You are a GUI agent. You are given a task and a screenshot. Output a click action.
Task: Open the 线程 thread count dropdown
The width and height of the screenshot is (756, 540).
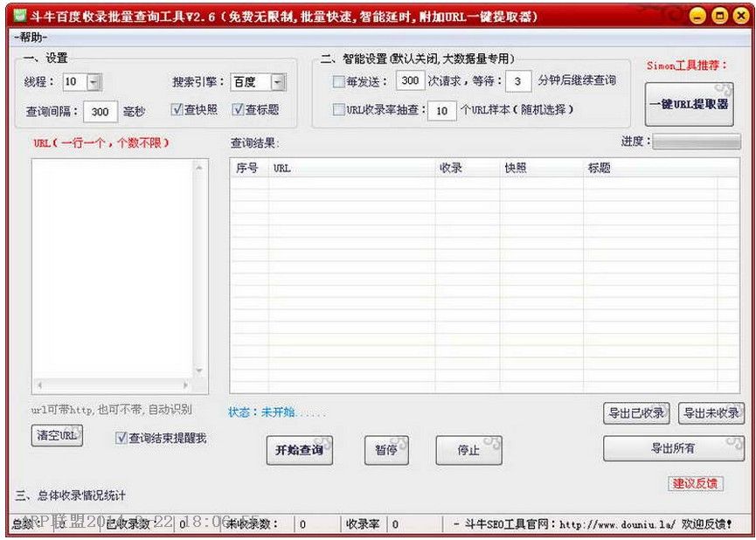[x=94, y=80]
